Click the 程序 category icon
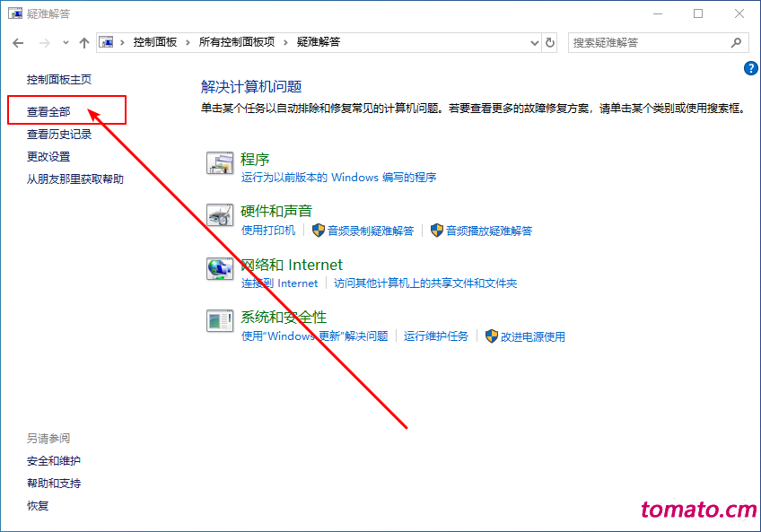The image size is (761, 532). pos(220,163)
